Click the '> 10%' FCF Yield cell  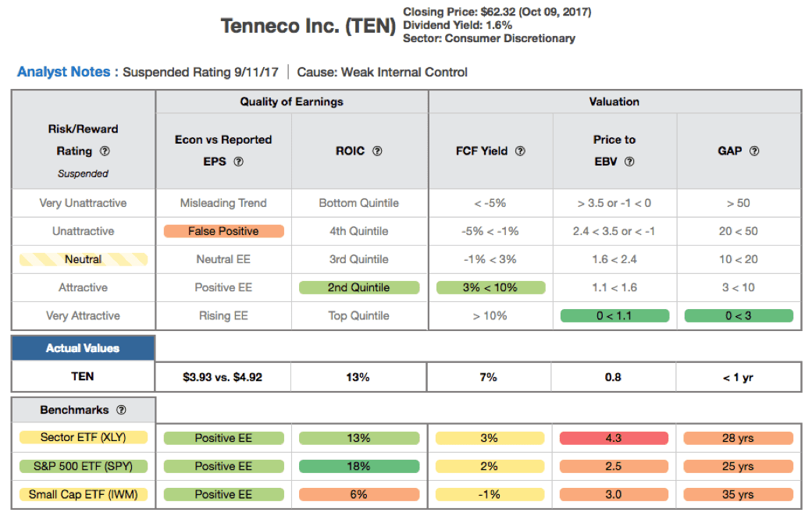click(x=490, y=315)
